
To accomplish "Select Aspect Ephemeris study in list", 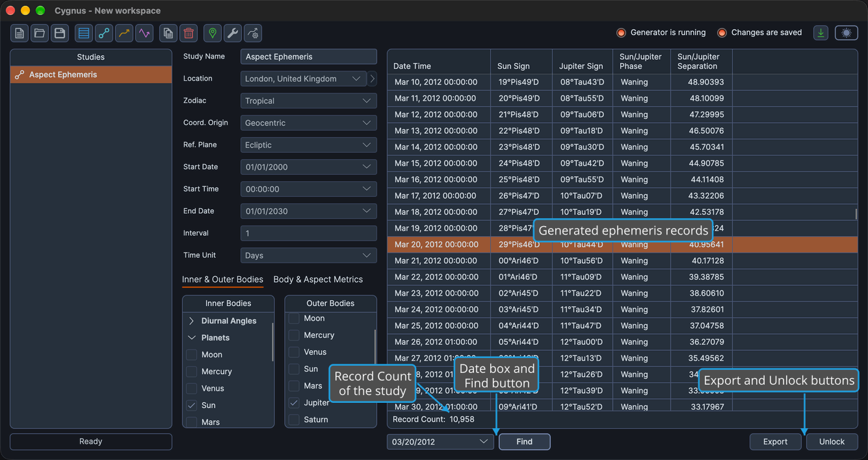I will (x=91, y=75).
